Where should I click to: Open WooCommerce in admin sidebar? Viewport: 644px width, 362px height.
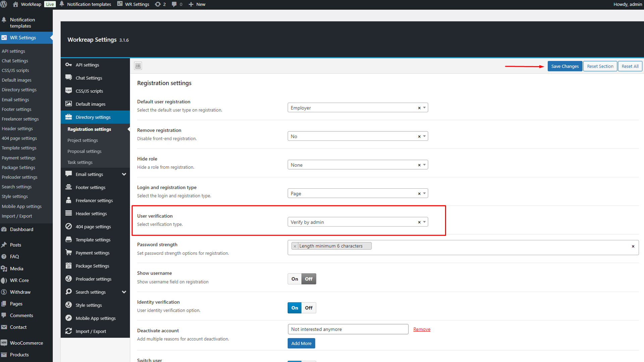[x=26, y=343]
